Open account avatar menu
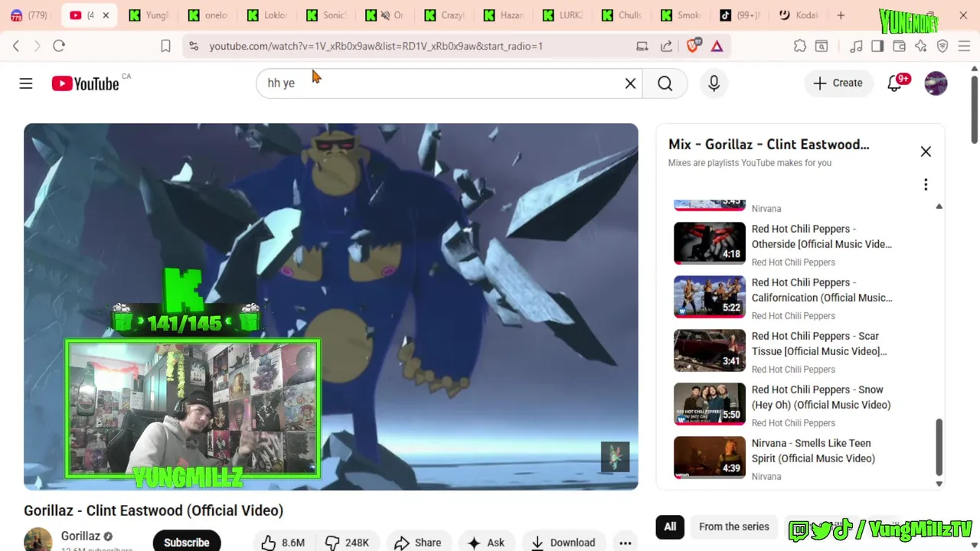This screenshot has width=980, height=551. click(936, 83)
